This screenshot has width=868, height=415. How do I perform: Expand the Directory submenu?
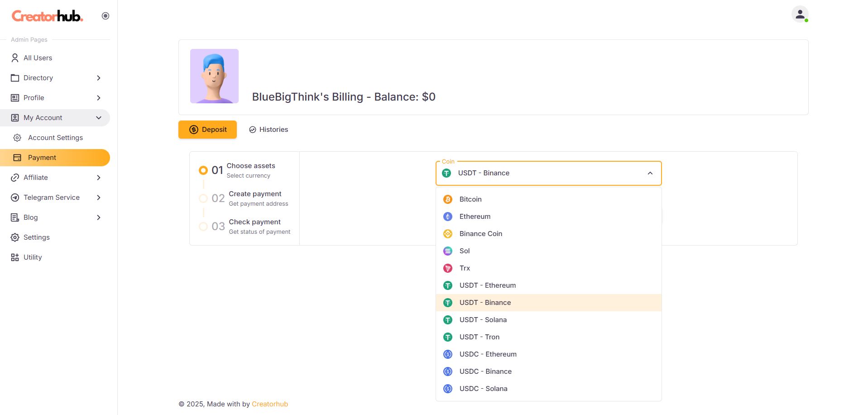pyautogui.click(x=98, y=78)
